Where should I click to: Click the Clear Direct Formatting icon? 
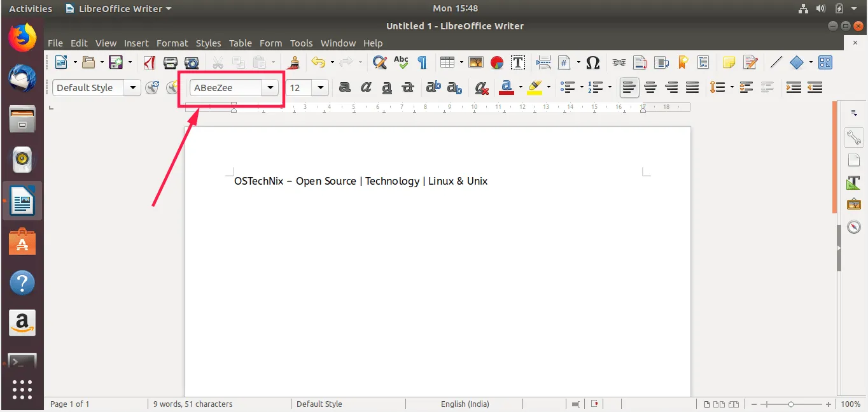point(482,88)
